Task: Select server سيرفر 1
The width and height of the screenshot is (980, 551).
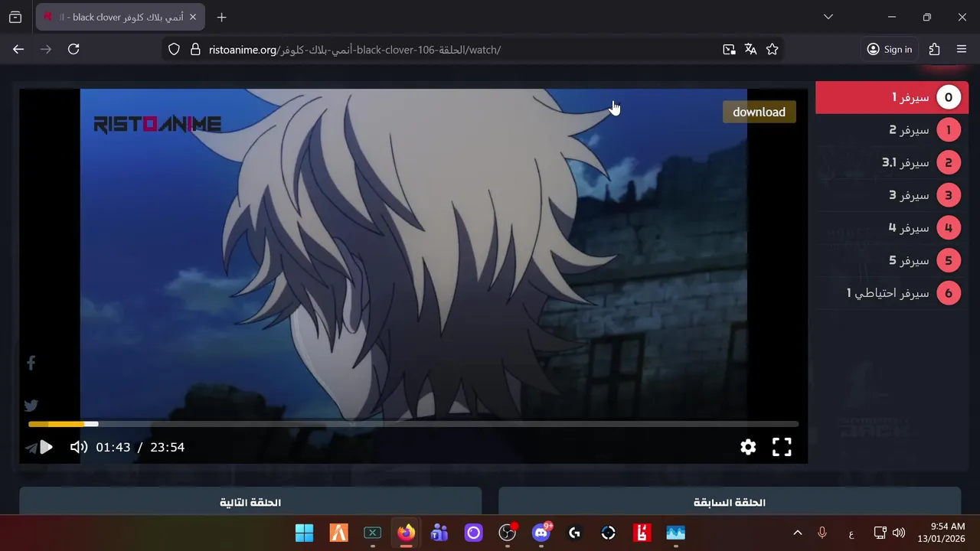Action: (x=892, y=97)
